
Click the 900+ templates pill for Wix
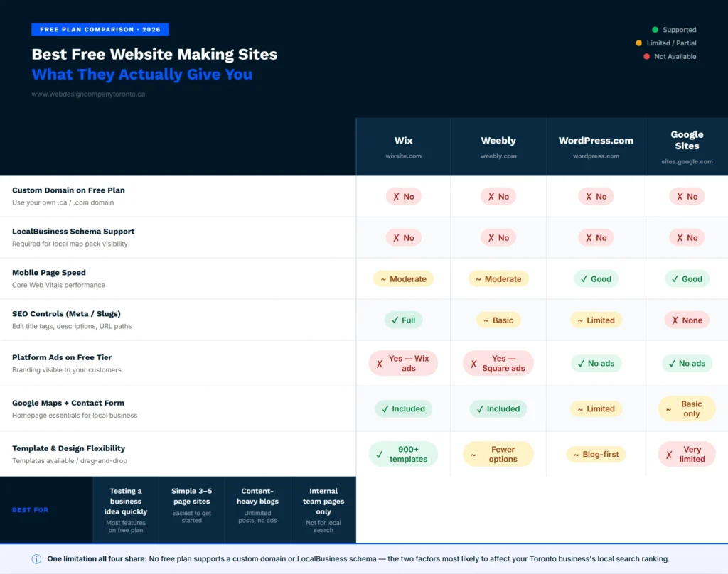tap(404, 454)
